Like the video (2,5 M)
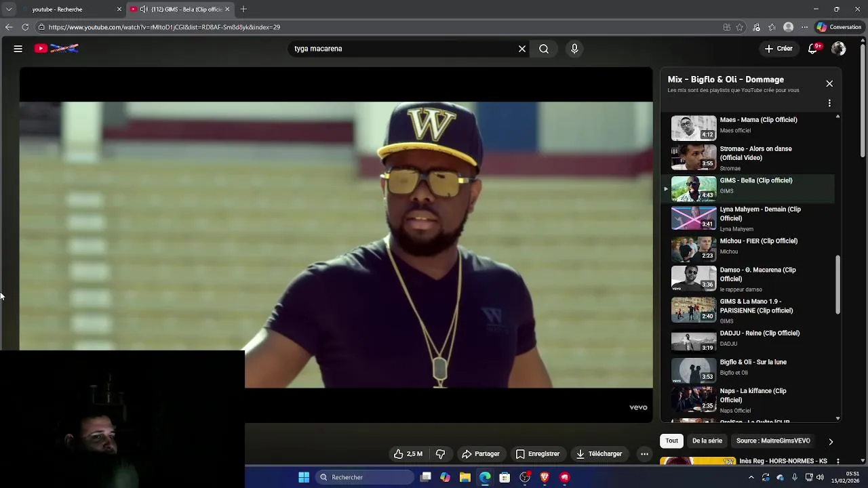This screenshot has width=868, height=488. point(408,454)
